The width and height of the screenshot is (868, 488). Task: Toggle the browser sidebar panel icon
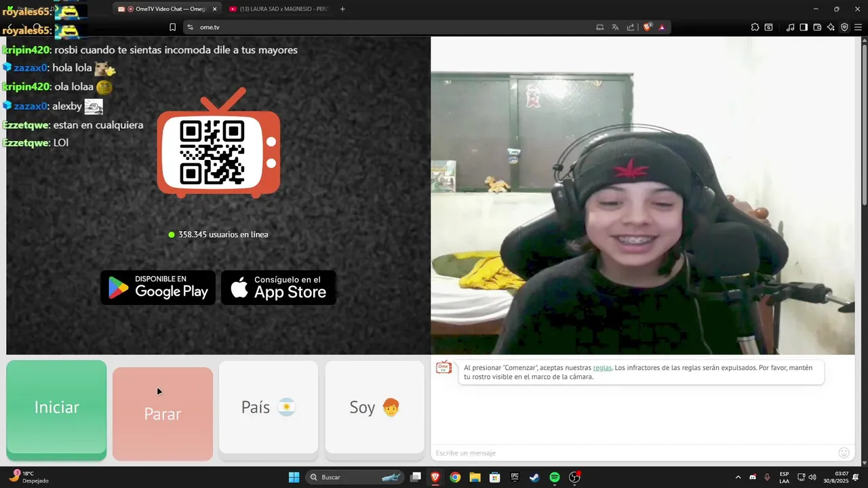804,27
